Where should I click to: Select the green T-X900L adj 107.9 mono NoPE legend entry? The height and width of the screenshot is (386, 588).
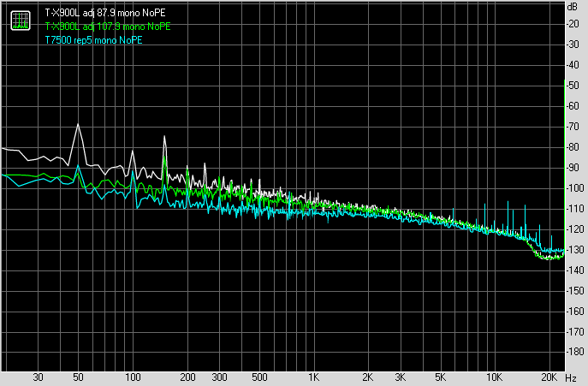click(x=108, y=27)
